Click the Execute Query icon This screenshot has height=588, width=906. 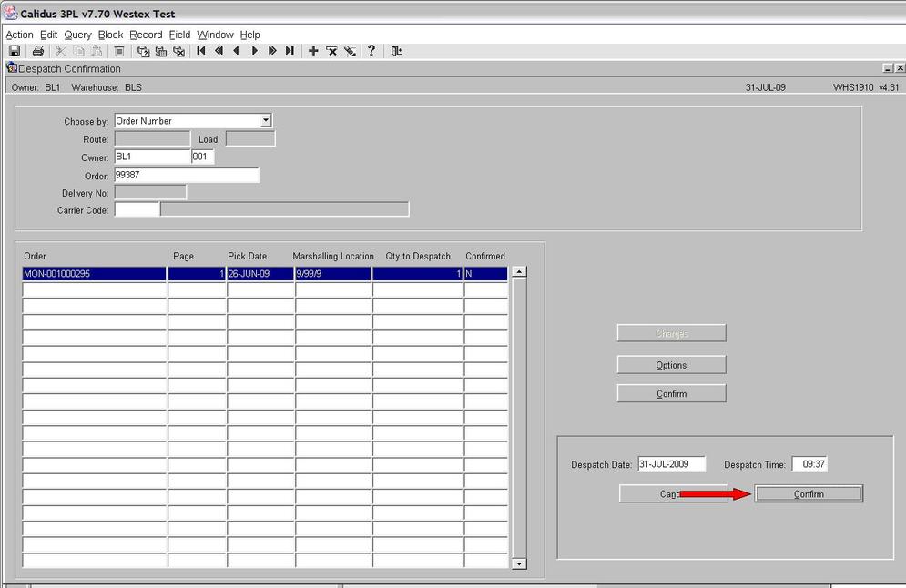pyautogui.click(x=161, y=51)
